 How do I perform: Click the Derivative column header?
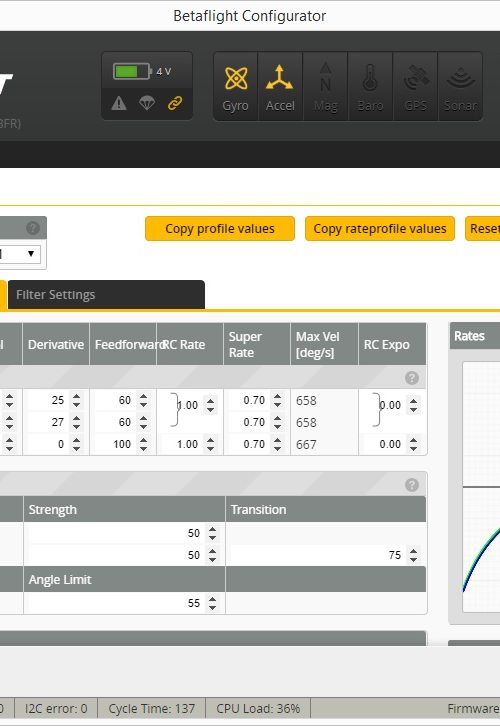click(56, 344)
